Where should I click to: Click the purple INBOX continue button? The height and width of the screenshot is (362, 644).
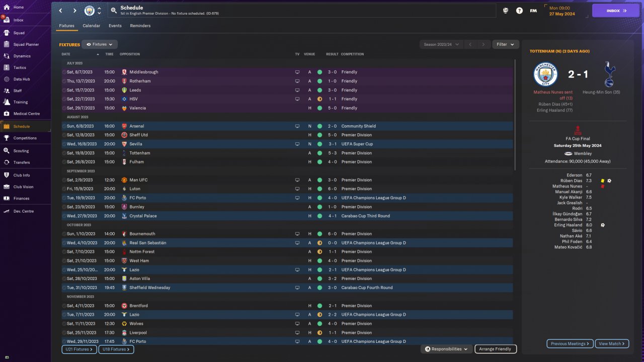click(x=616, y=11)
